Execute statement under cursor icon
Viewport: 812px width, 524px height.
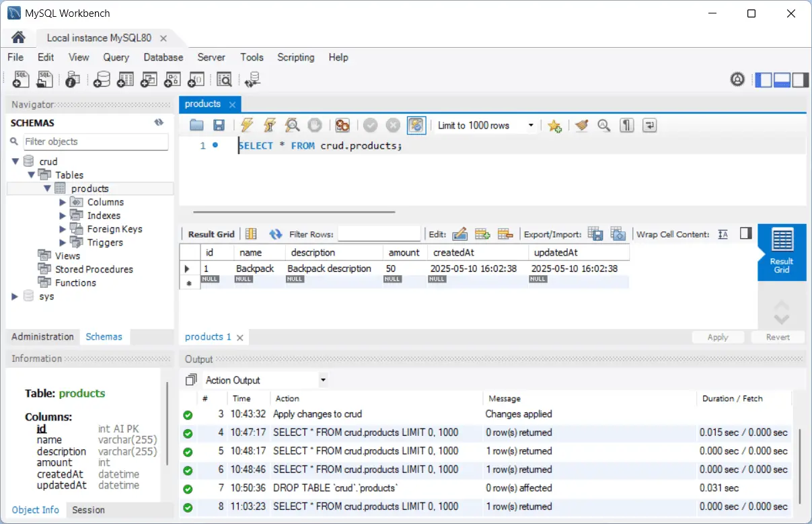click(x=269, y=125)
